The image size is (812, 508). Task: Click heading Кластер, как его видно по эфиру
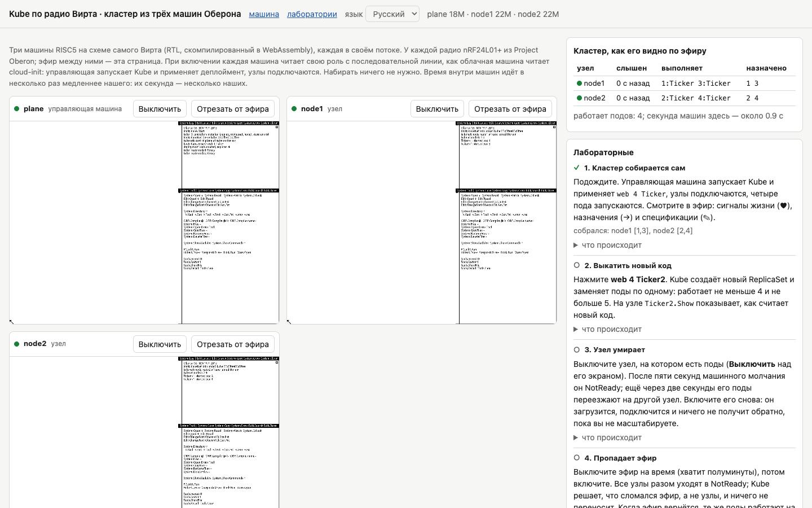(640, 51)
